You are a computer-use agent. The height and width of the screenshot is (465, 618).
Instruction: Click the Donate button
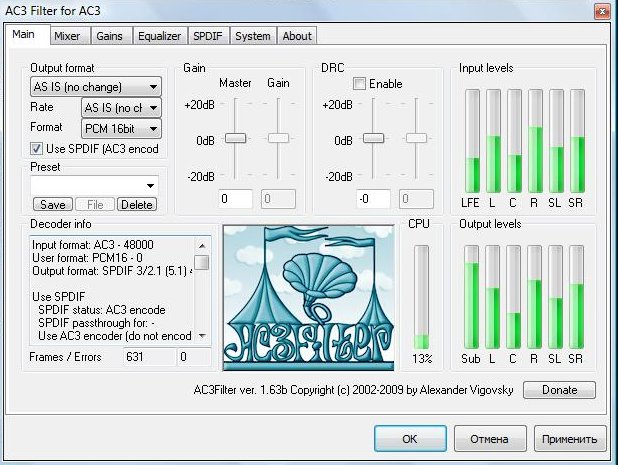(x=559, y=390)
